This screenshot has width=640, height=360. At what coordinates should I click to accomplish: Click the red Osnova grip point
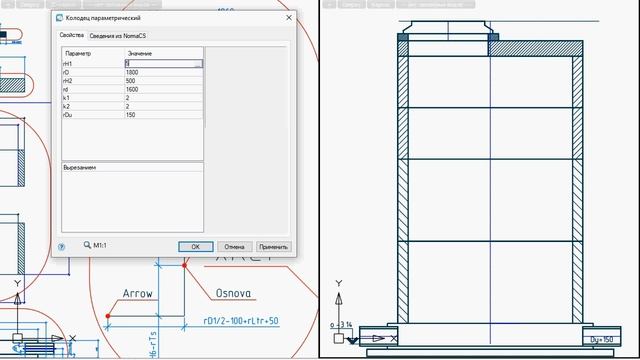(184, 265)
